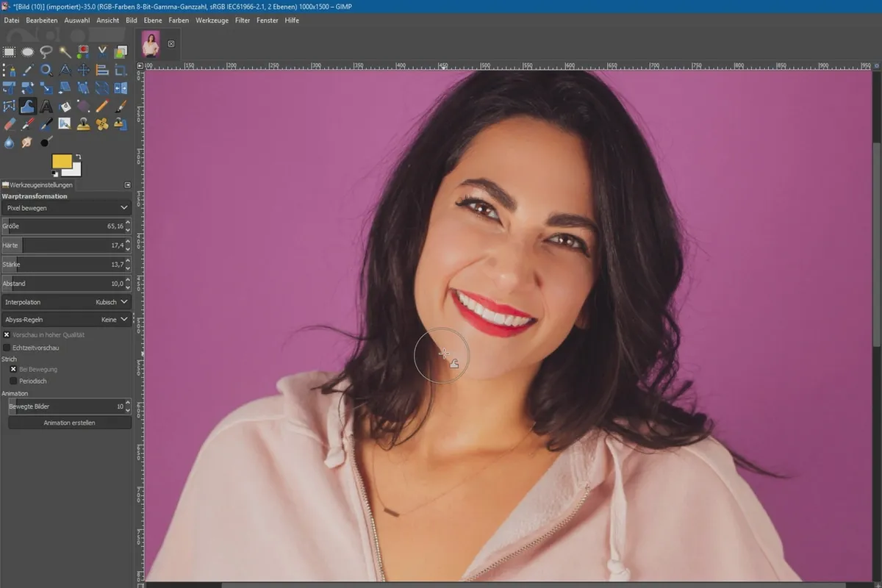Select the Perspective Clone tool
Viewport: 882px width, 588px height.
[x=121, y=125]
